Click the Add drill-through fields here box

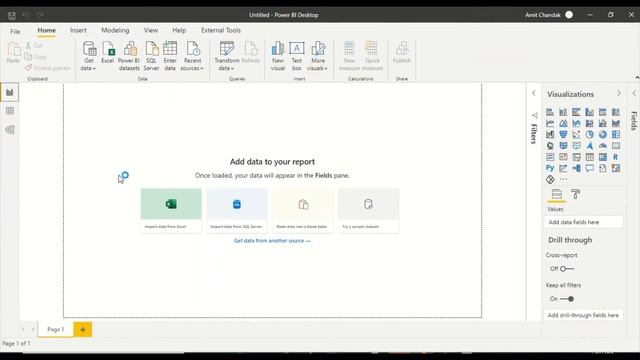pyautogui.click(x=584, y=315)
